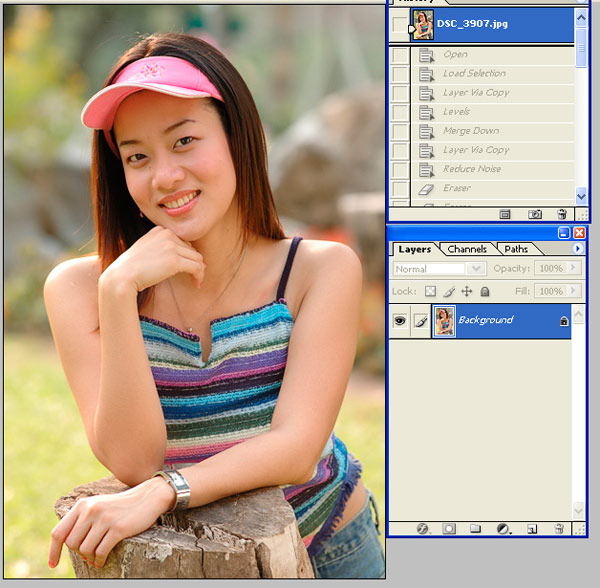Click the state icon beside Open

click(426, 55)
